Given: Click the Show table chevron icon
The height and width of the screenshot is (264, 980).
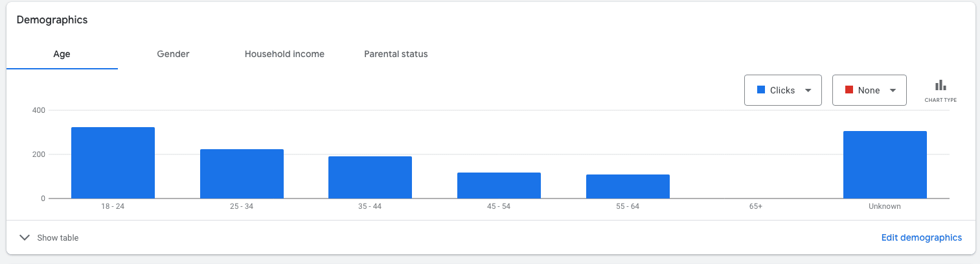Looking at the screenshot, I should point(25,237).
